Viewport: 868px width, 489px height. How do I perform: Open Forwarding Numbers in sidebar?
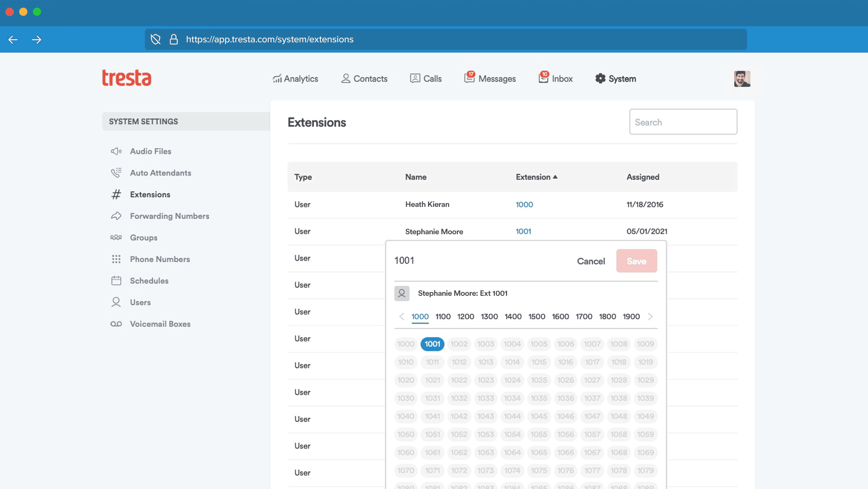click(160, 216)
